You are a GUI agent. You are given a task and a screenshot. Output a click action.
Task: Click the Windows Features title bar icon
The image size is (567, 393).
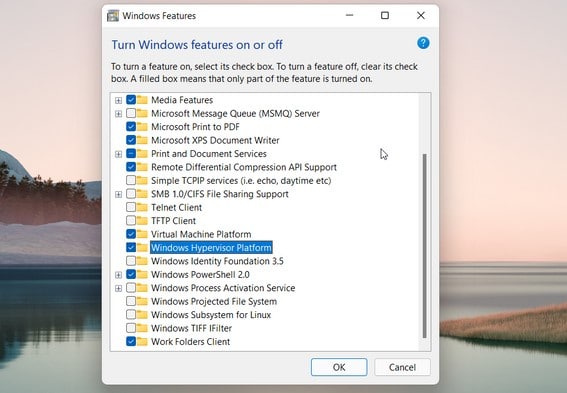point(113,16)
